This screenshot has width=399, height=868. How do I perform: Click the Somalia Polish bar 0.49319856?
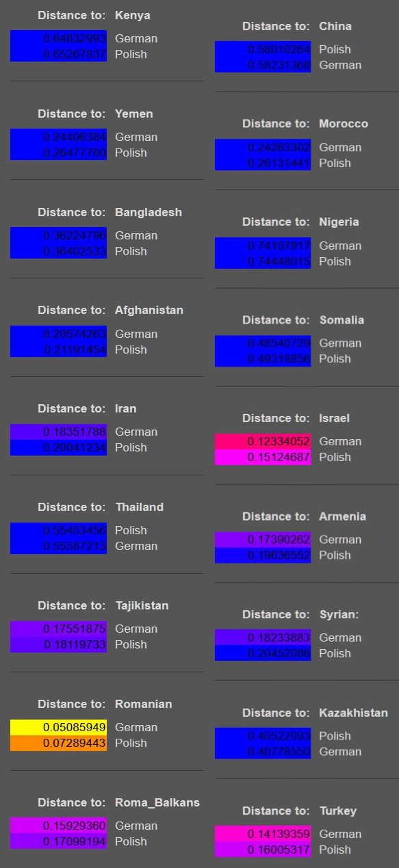263,358
